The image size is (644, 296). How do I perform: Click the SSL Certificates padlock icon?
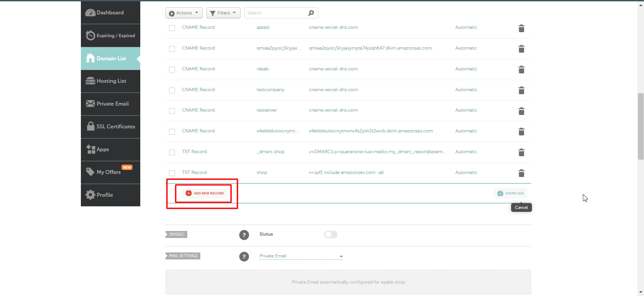[x=91, y=126]
